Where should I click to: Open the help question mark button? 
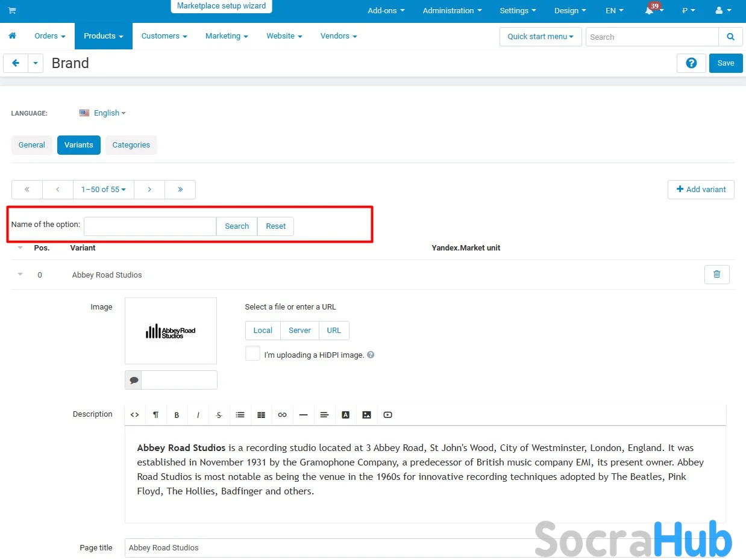[x=691, y=63]
